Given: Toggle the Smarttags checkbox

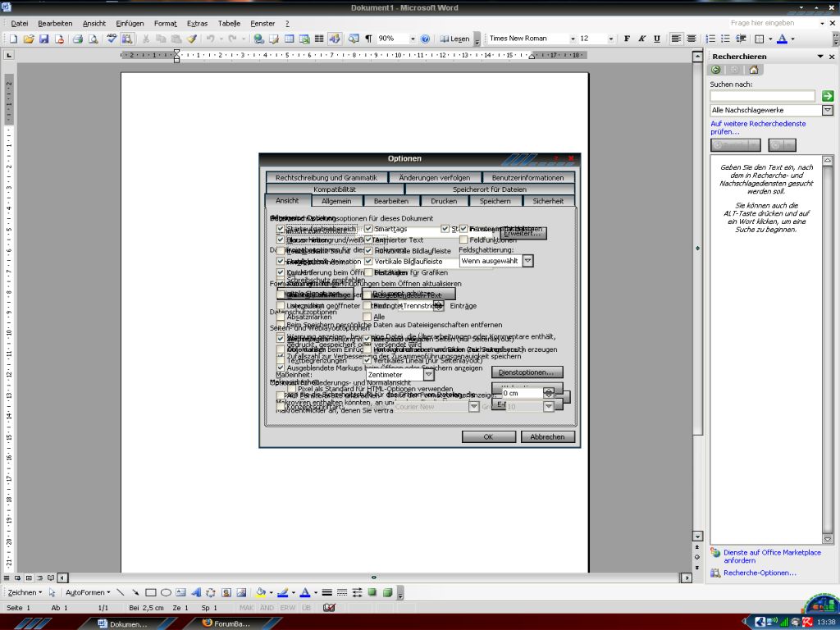Looking at the screenshot, I should pos(368,229).
